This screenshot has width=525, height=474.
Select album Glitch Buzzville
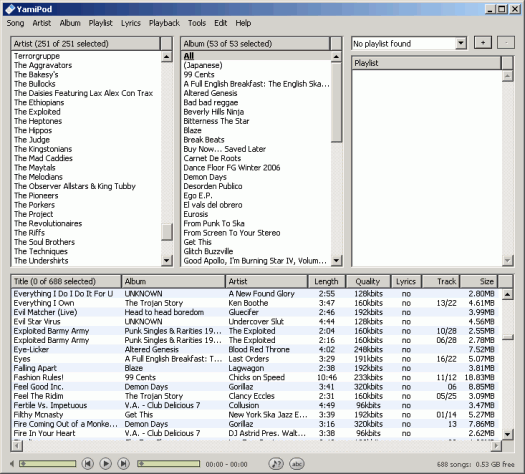point(256,251)
